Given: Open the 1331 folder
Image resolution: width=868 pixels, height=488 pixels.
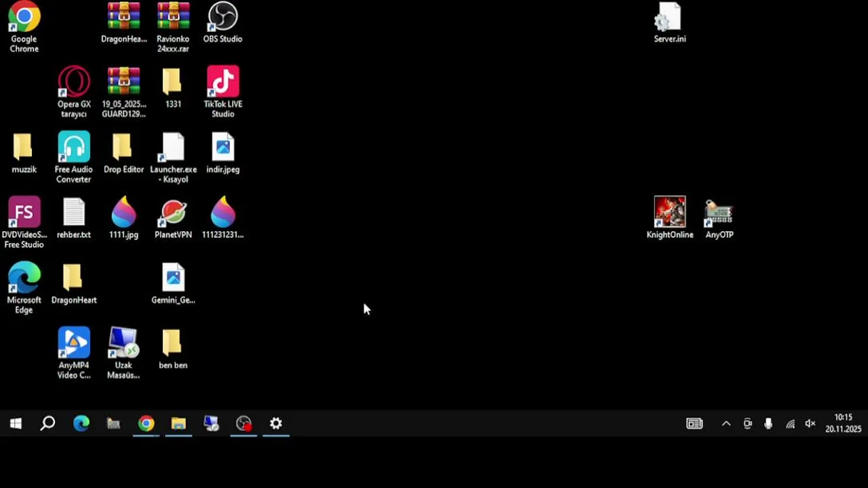Looking at the screenshot, I should tap(173, 87).
